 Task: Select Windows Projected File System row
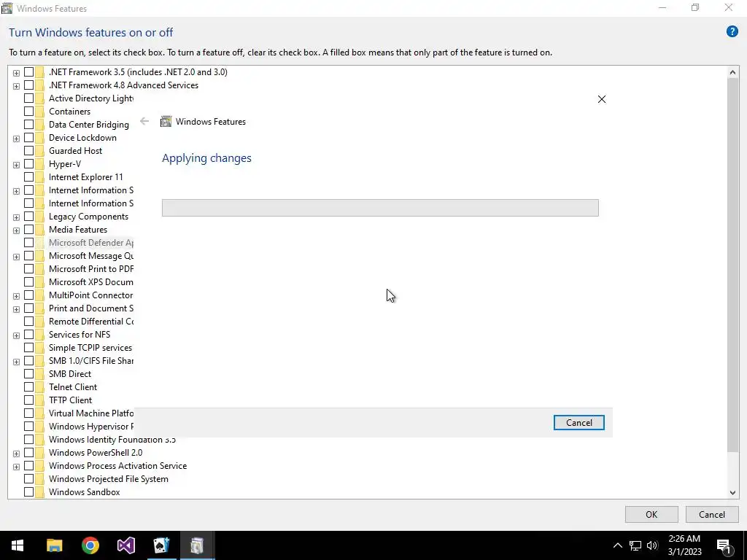[108, 479]
